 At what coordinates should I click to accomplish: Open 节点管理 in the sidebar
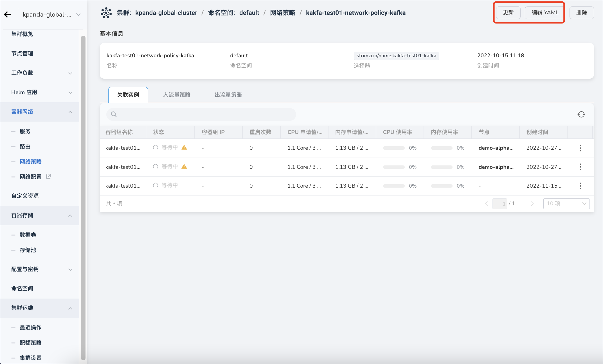22,54
